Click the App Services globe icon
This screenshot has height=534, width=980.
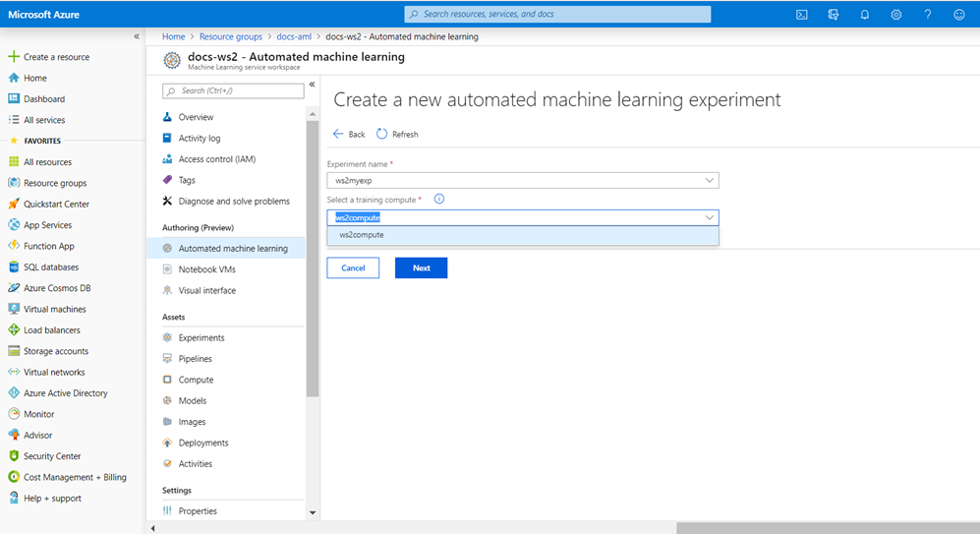click(x=14, y=224)
